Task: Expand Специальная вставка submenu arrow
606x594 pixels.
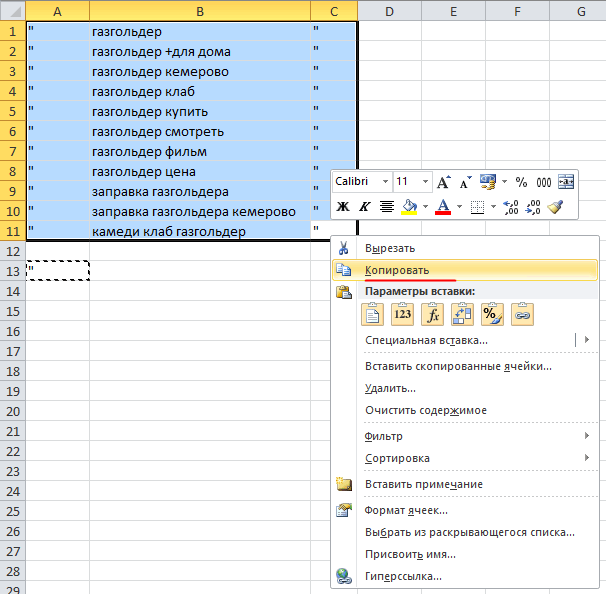Action: coord(587,340)
